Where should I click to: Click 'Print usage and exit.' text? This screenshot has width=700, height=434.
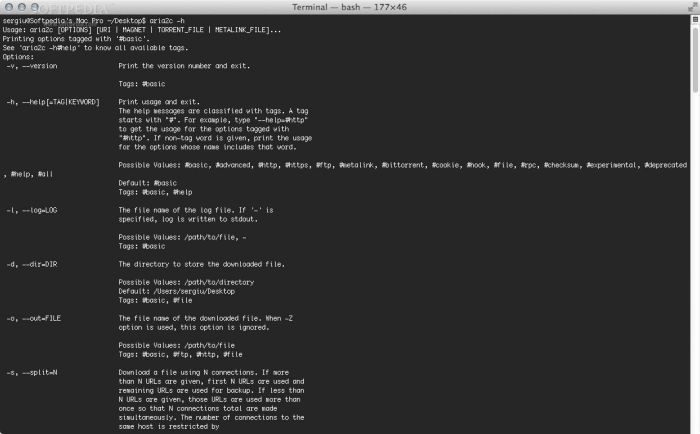[x=159, y=102]
